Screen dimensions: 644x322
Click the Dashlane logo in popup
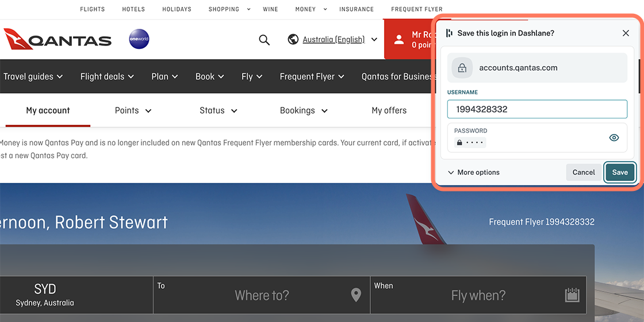click(449, 33)
